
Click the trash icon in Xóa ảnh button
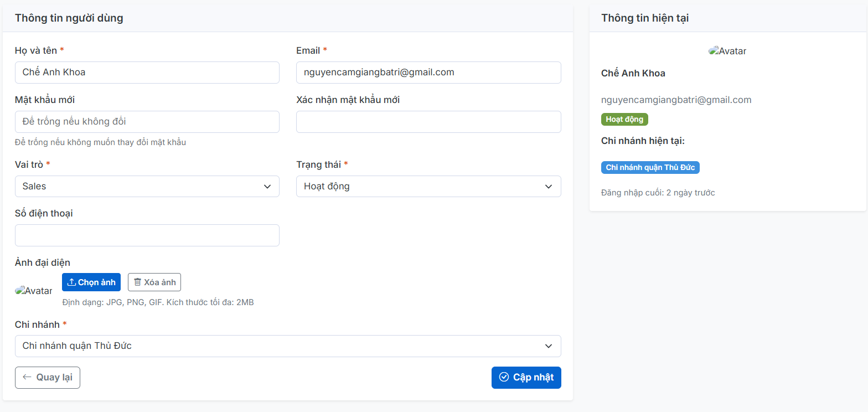137,282
